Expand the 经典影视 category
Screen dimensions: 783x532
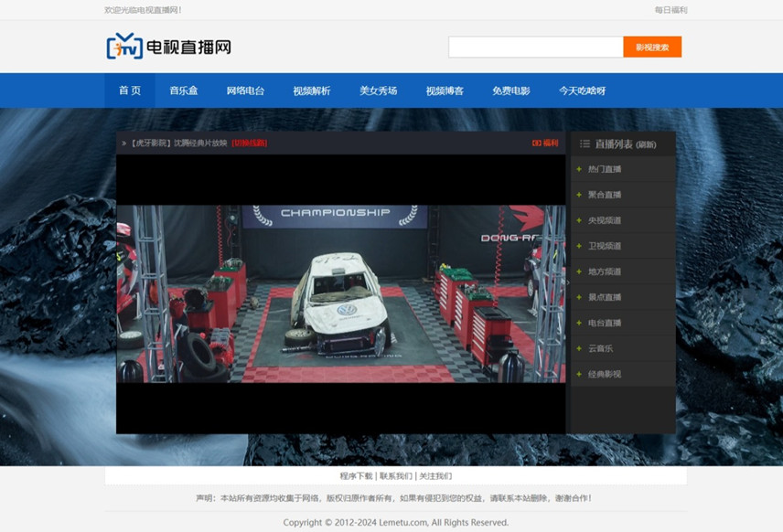pyautogui.click(x=623, y=374)
